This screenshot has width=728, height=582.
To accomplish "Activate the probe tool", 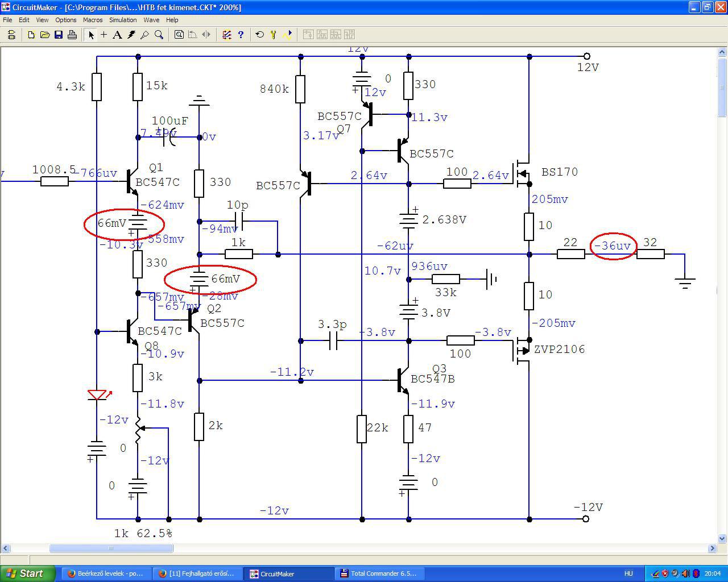I will tap(145, 35).
